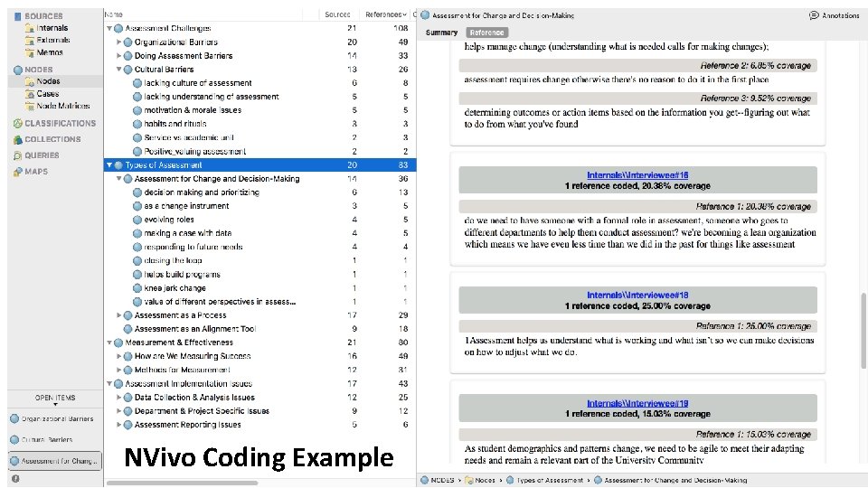This screenshot has height=488, width=868.
Task: Switch to open item Assessment for Chang...
Action: tap(55, 461)
